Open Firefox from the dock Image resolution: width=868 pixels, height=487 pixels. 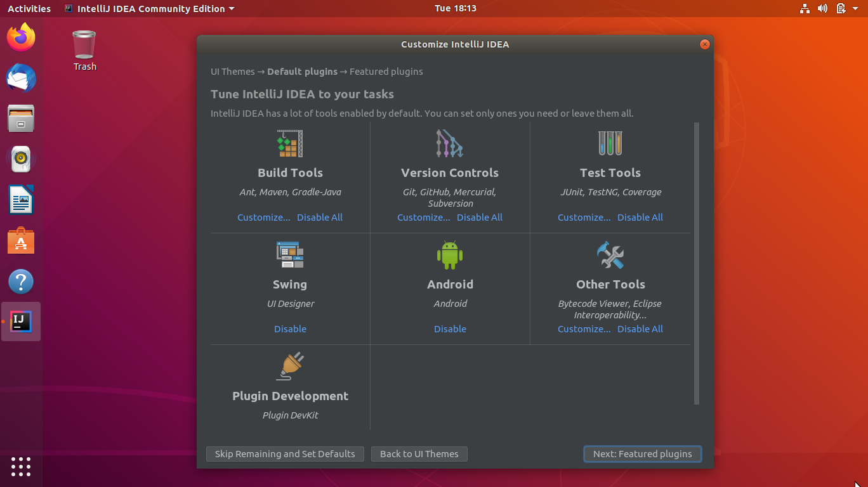21,37
